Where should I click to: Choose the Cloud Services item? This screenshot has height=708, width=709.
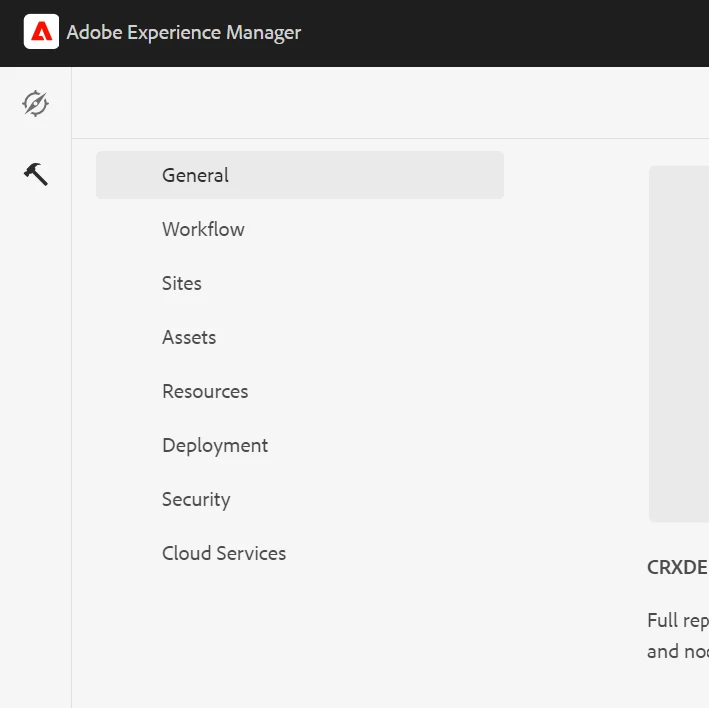224,553
